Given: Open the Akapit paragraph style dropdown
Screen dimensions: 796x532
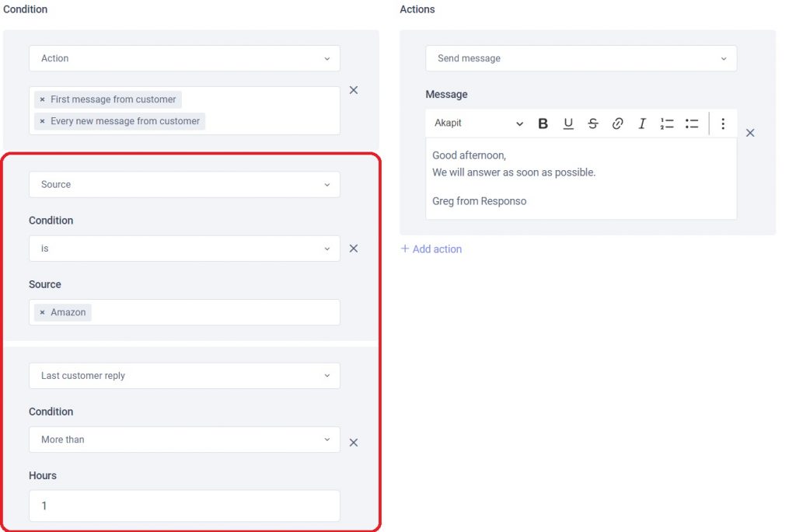Looking at the screenshot, I should (x=478, y=123).
